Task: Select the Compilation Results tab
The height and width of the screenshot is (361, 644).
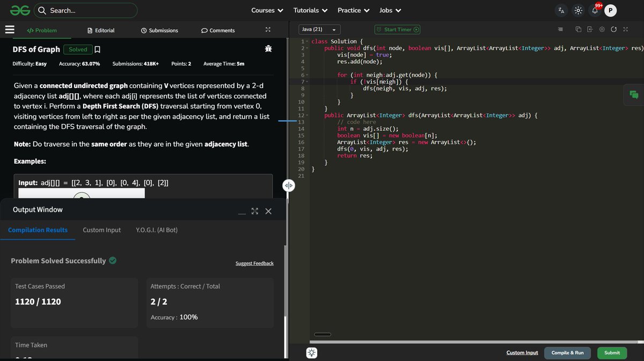Action: click(38, 230)
